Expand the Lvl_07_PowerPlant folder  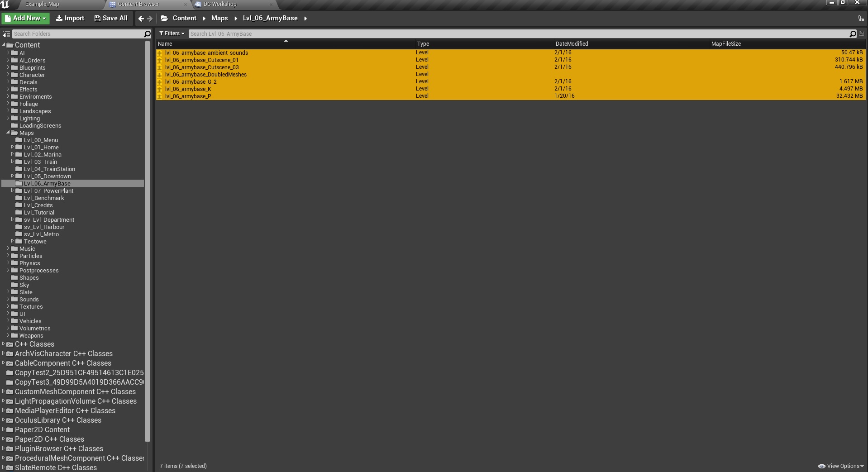click(12, 191)
